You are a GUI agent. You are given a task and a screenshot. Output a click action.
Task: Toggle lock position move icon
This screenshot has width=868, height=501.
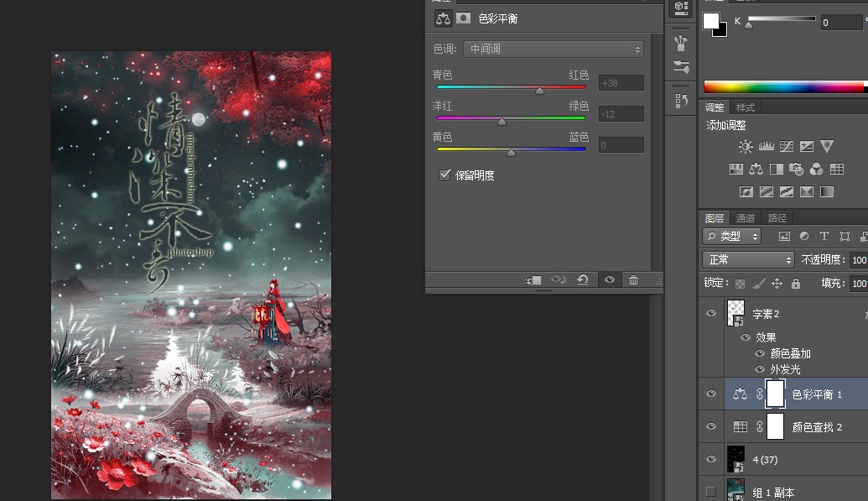coord(777,283)
